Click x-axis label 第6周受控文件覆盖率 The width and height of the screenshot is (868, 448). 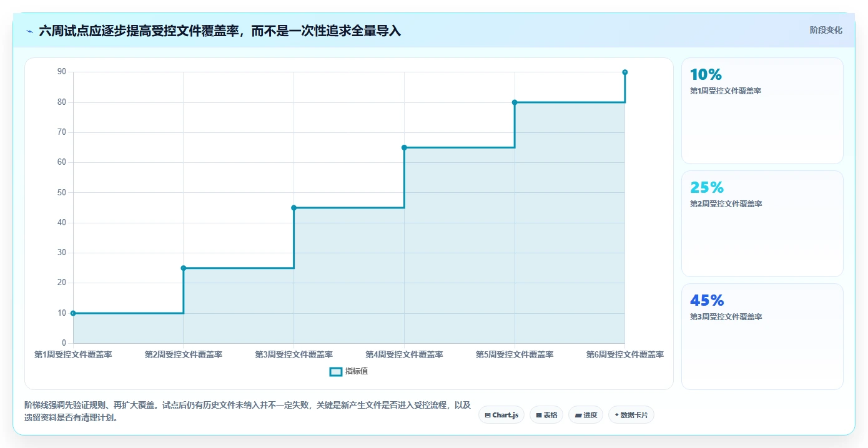(x=624, y=355)
